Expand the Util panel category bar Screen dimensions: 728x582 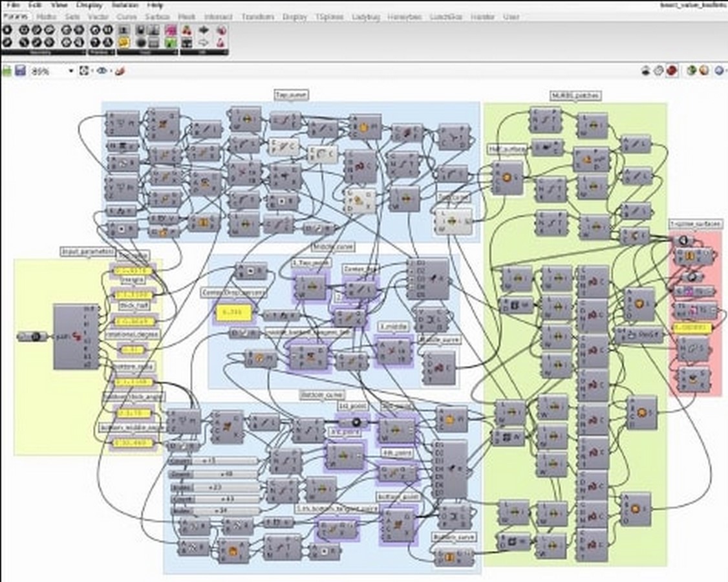click(x=204, y=53)
